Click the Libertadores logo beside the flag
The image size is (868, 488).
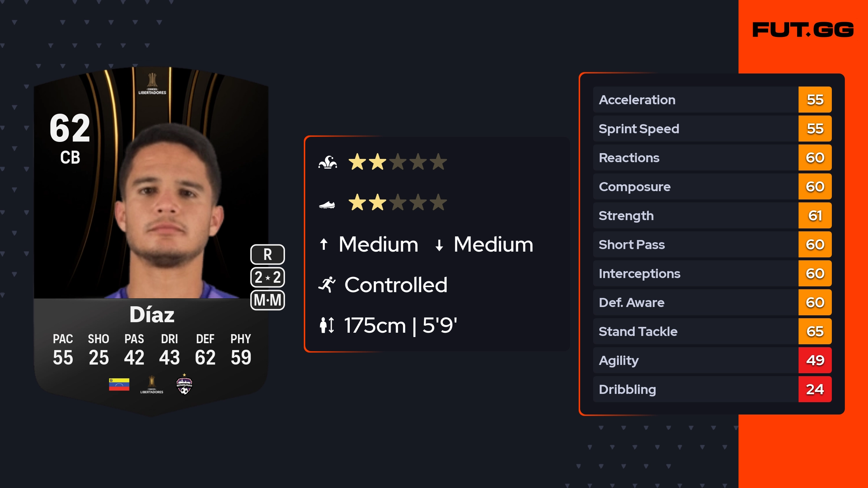coord(152,385)
